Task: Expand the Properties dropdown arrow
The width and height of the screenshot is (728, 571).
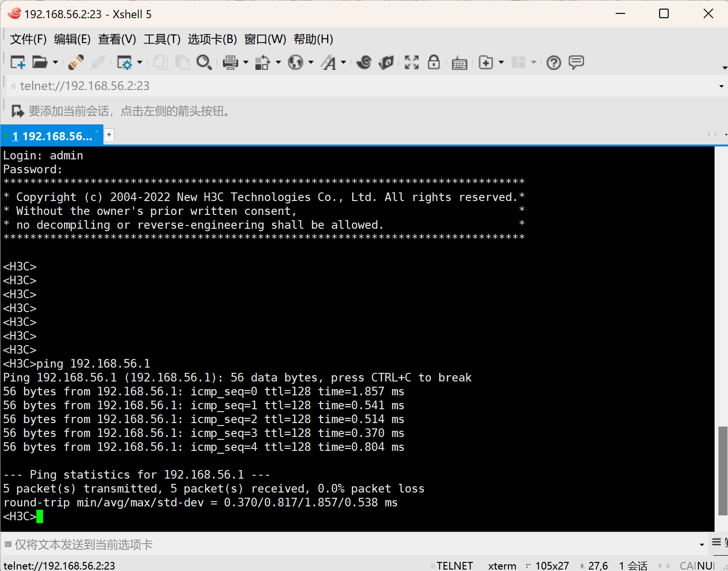Action: pos(140,62)
